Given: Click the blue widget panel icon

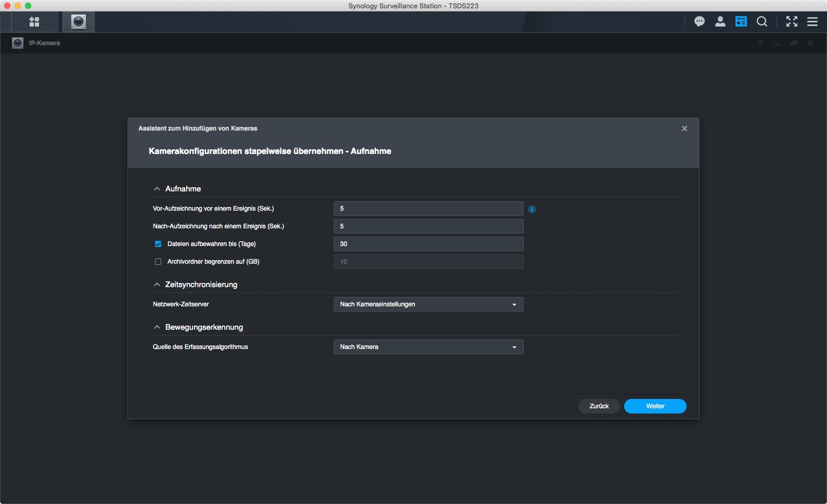Looking at the screenshot, I should click(741, 21).
